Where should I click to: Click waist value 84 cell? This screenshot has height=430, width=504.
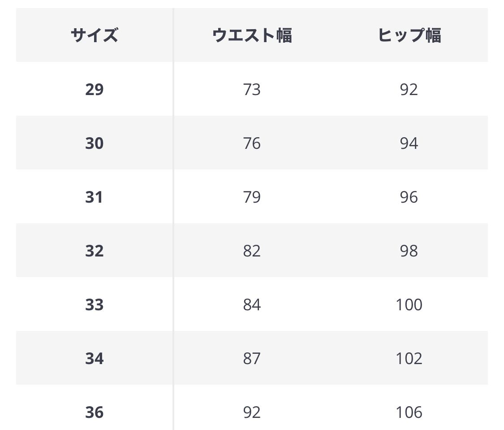252,304
